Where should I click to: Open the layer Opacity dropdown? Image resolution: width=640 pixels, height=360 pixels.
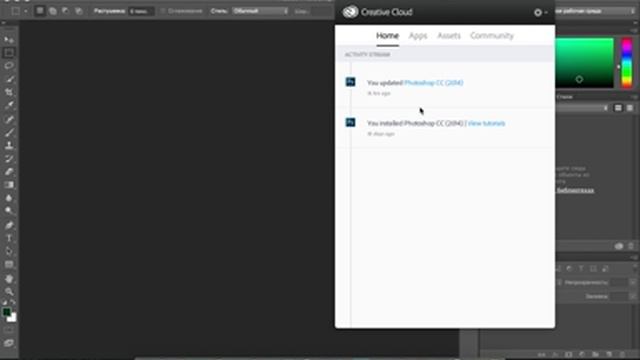632,282
